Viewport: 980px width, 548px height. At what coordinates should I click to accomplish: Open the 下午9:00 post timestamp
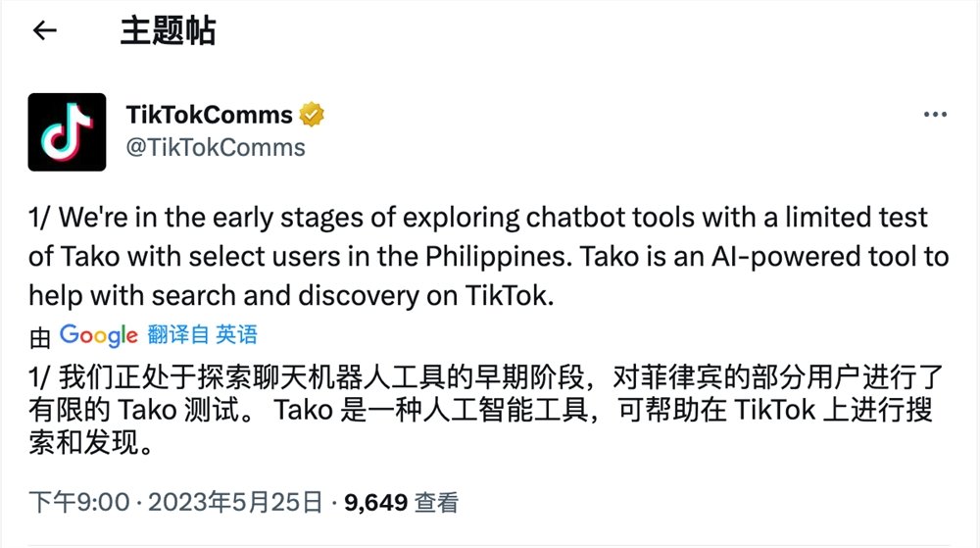[78, 503]
